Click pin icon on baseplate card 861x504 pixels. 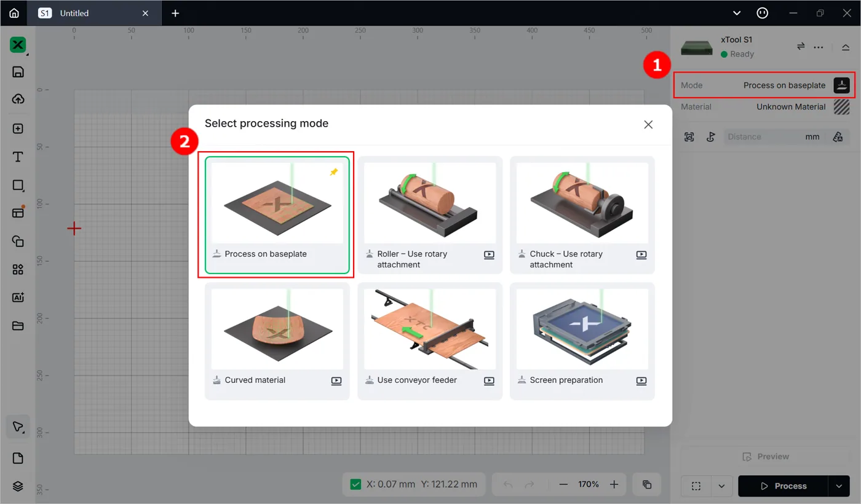click(334, 172)
